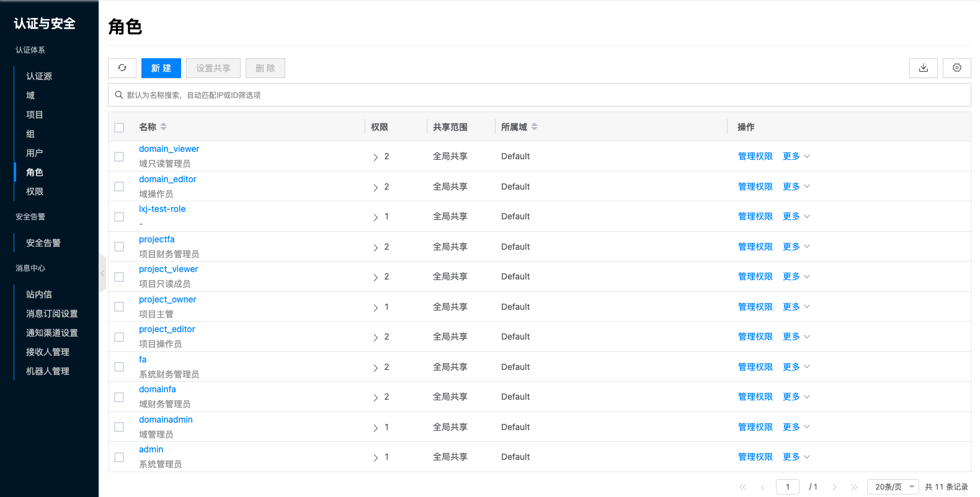This screenshot has height=497, width=980.
Task: Go to next page arrow in pagination
Action: (834, 487)
